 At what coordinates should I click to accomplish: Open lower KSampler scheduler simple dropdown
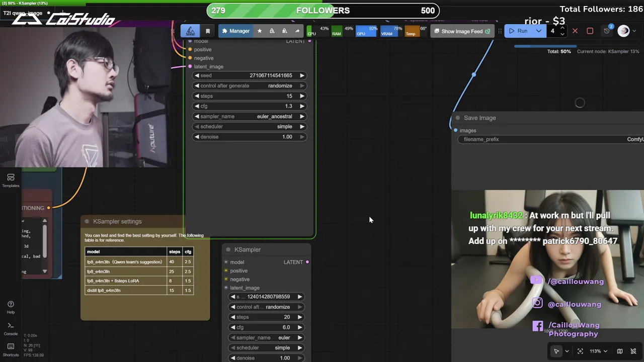pos(267,347)
